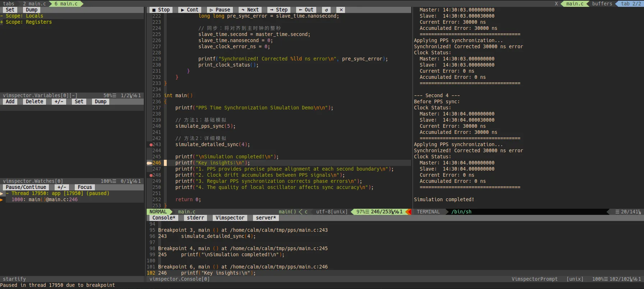The height and width of the screenshot is (289, 644).
Task: Continue execution with Cont button
Action: pyautogui.click(x=190, y=10)
